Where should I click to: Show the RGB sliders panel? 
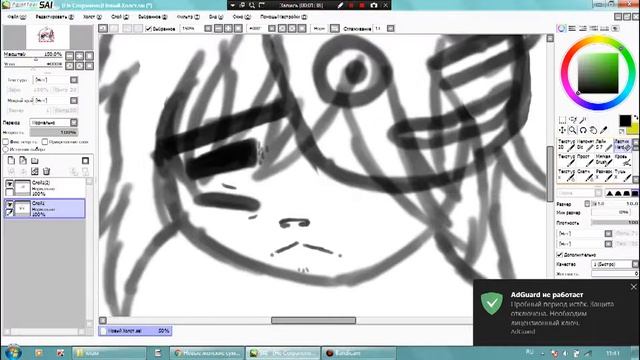pos(572,28)
